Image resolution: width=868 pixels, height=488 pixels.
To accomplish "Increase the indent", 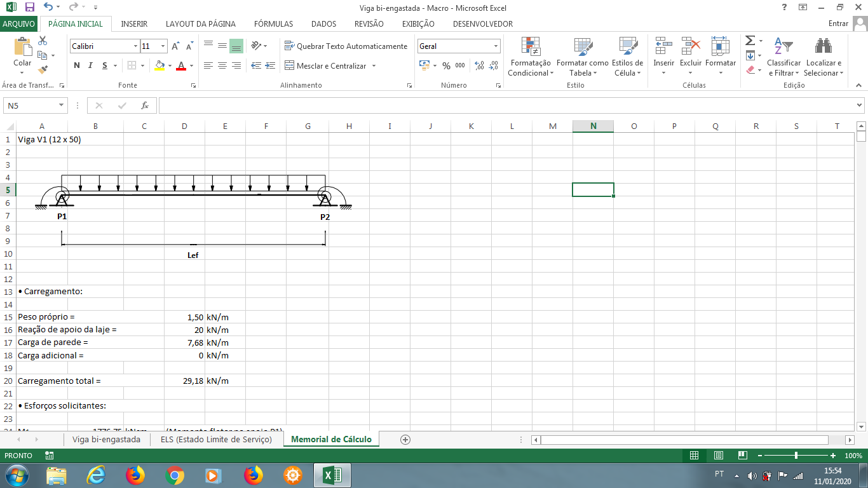I will [x=270, y=65].
